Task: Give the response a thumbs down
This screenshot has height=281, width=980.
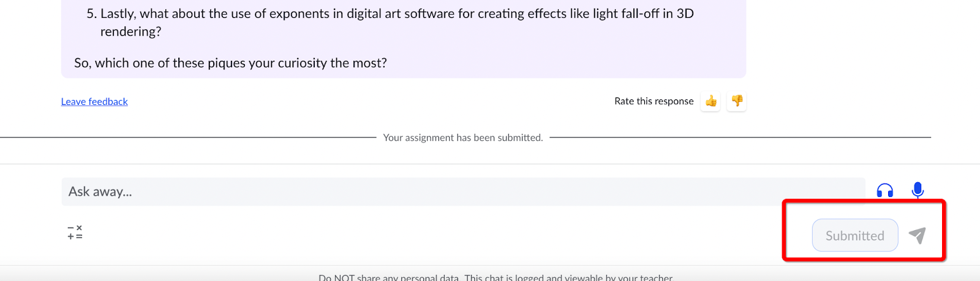Action: pyautogui.click(x=737, y=101)
